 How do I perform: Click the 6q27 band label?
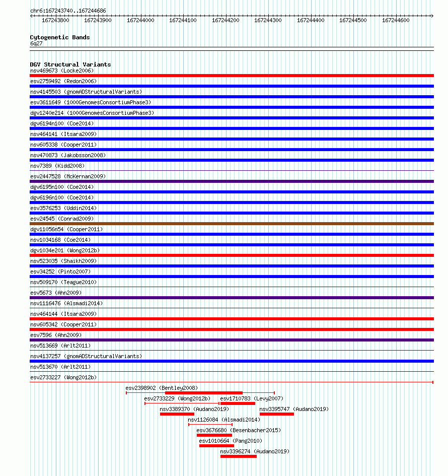(x=36, y=44)
